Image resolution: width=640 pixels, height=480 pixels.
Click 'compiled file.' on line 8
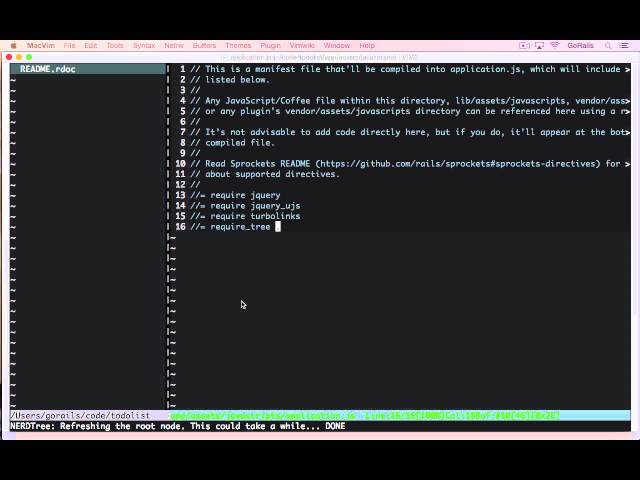point(240,142)
